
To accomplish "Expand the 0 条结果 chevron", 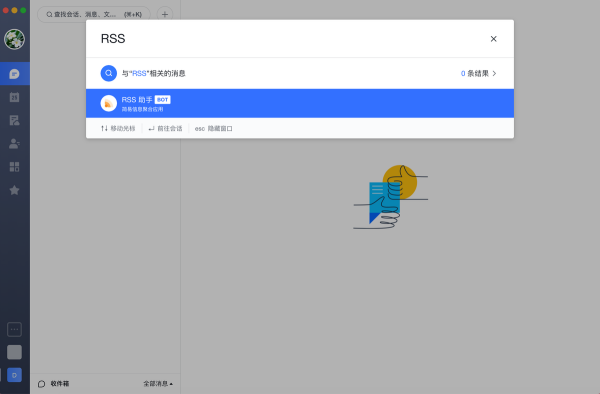I will [494, 73].
